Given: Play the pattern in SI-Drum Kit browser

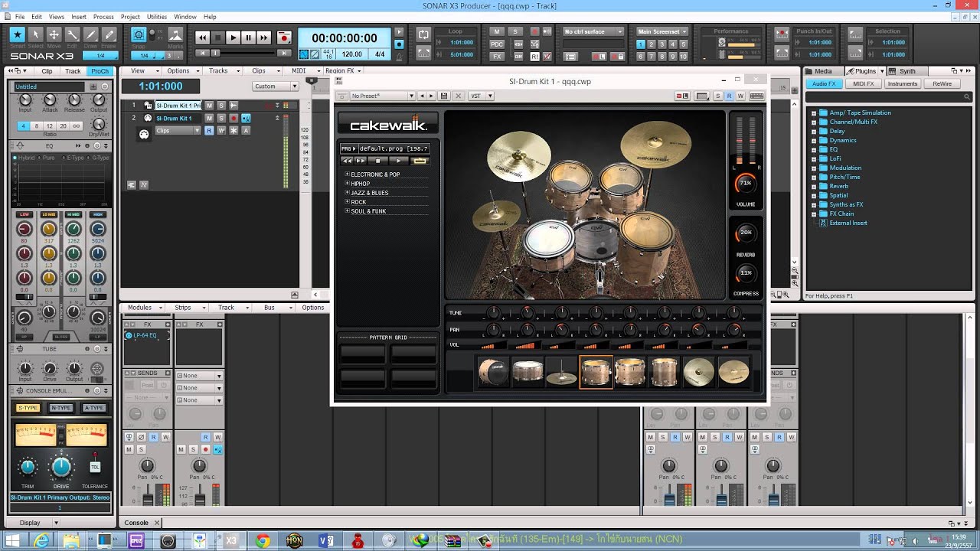Looking at the screenshot, I should click(397, 161).
